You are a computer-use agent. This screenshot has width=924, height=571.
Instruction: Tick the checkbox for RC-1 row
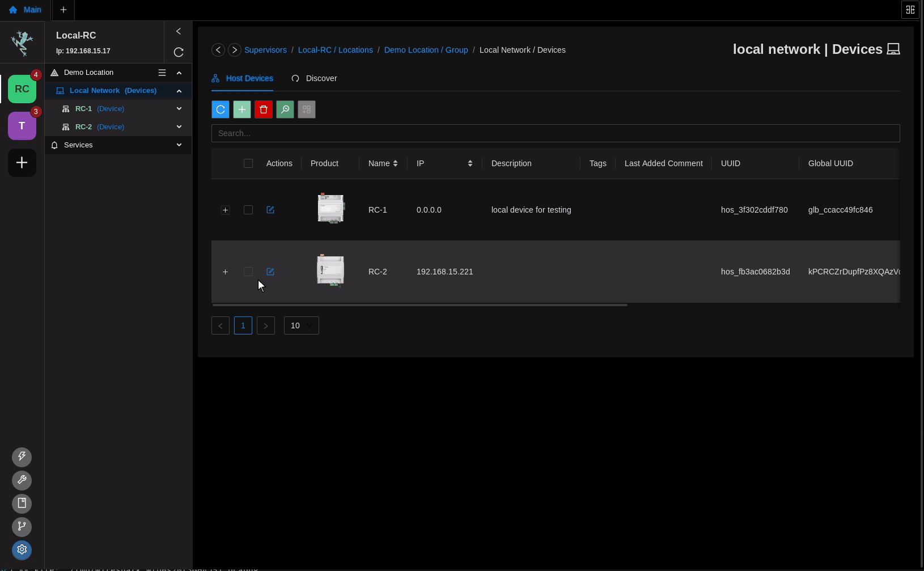point(248,210)
